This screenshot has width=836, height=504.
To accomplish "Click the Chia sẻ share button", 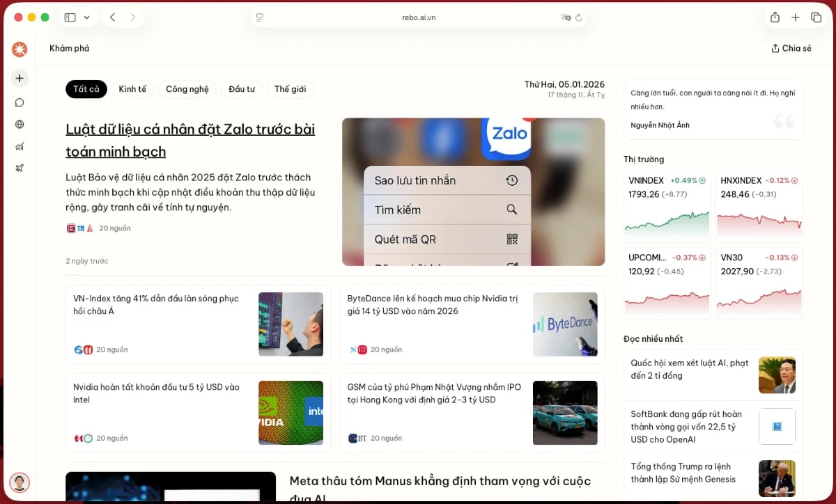I will pyautogui.click(x=791, y=49).
